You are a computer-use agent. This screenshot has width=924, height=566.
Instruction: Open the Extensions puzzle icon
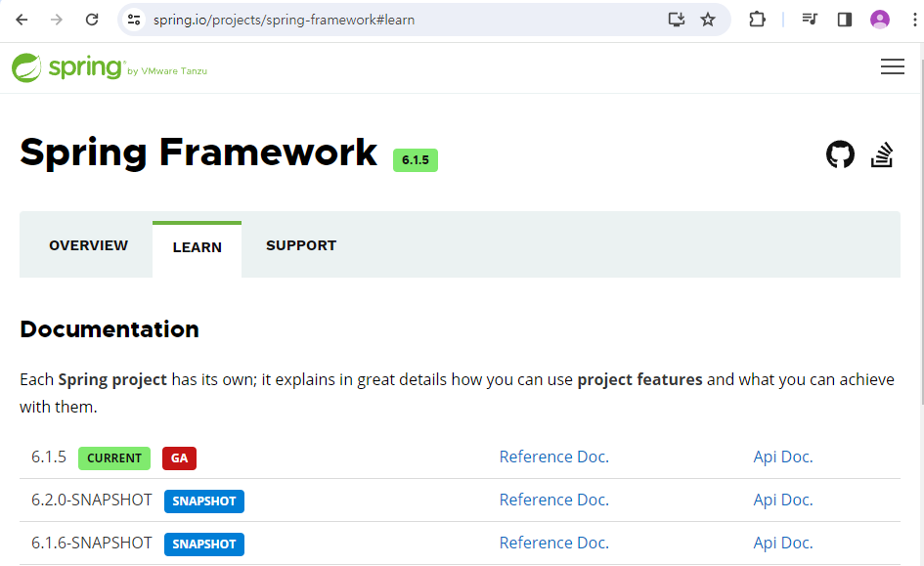click(757, 20)
